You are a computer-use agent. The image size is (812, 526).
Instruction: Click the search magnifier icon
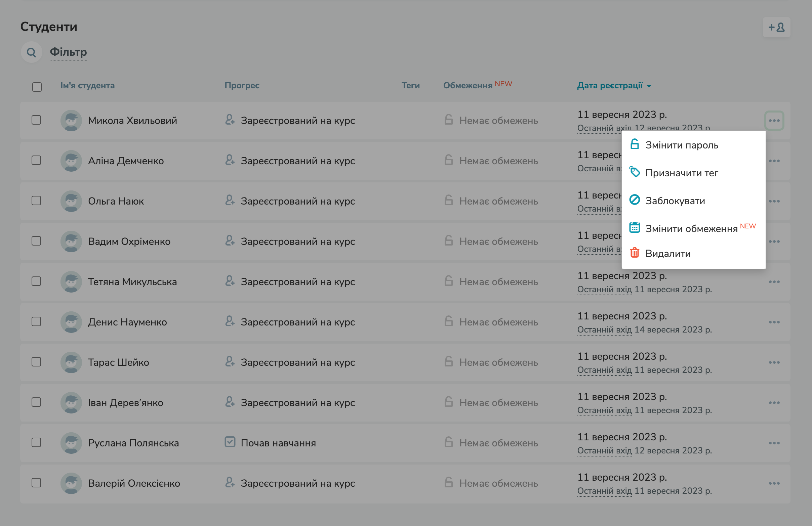tap(31, 52)
